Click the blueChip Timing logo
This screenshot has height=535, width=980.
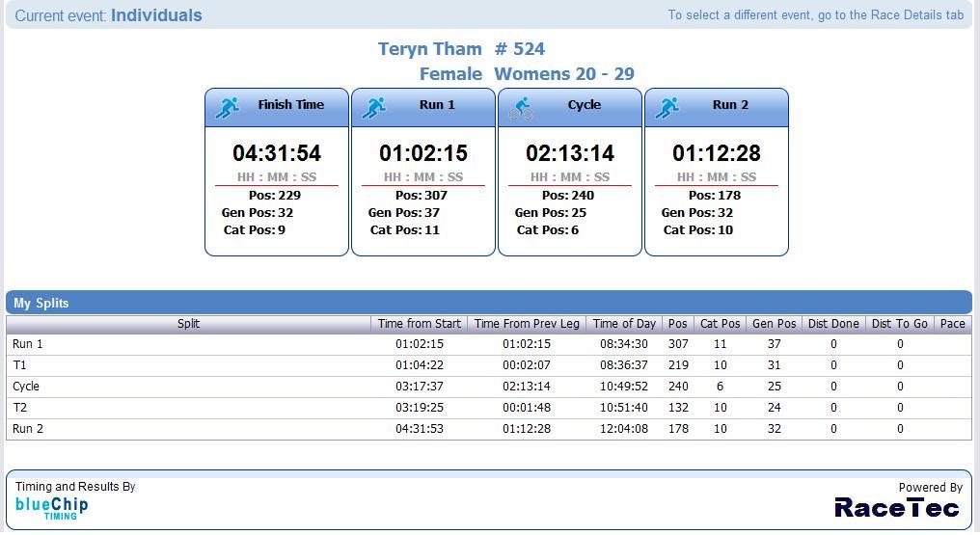point(52,508)
